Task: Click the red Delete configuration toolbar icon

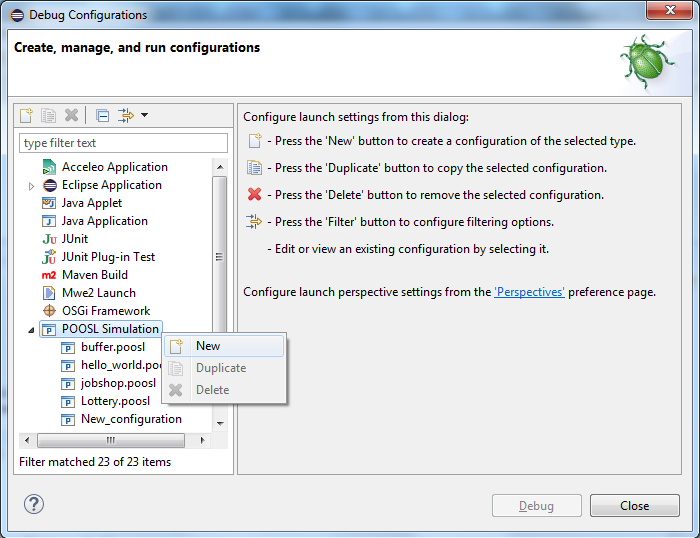Action: [x=71, y=116]
